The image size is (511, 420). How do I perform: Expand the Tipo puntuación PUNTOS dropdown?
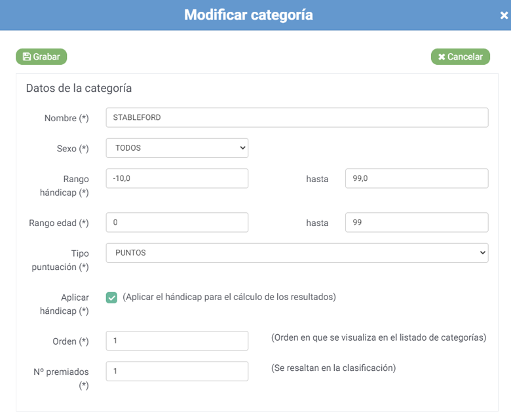[x=297, y=253]
